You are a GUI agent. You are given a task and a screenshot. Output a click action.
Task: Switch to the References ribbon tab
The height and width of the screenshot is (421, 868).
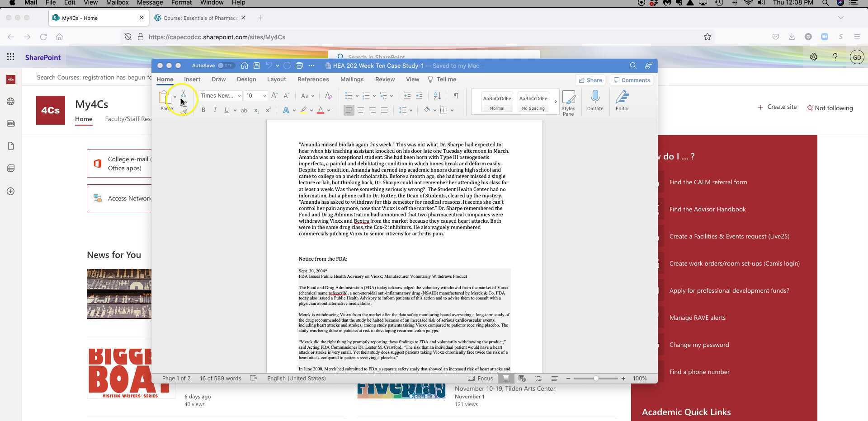tap(313, 80)
